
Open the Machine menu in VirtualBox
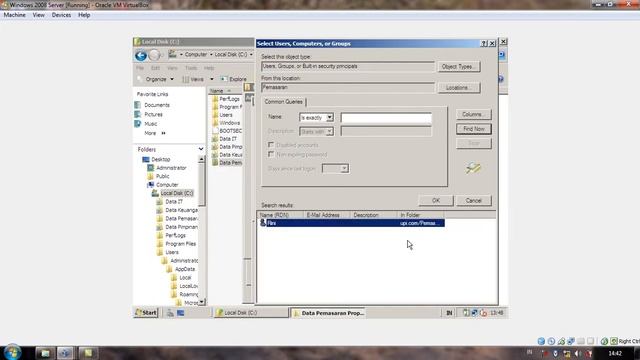(x=15, y=15)
